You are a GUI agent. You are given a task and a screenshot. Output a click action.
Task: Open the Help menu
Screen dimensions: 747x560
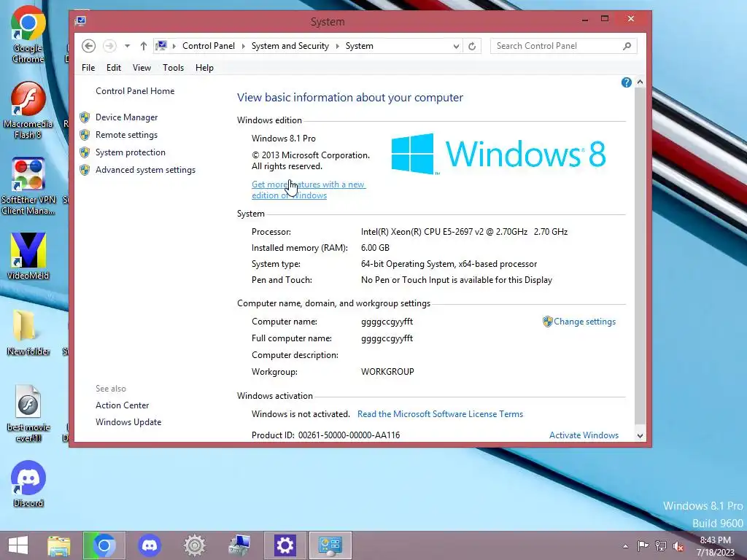click(x=204, y=68)
